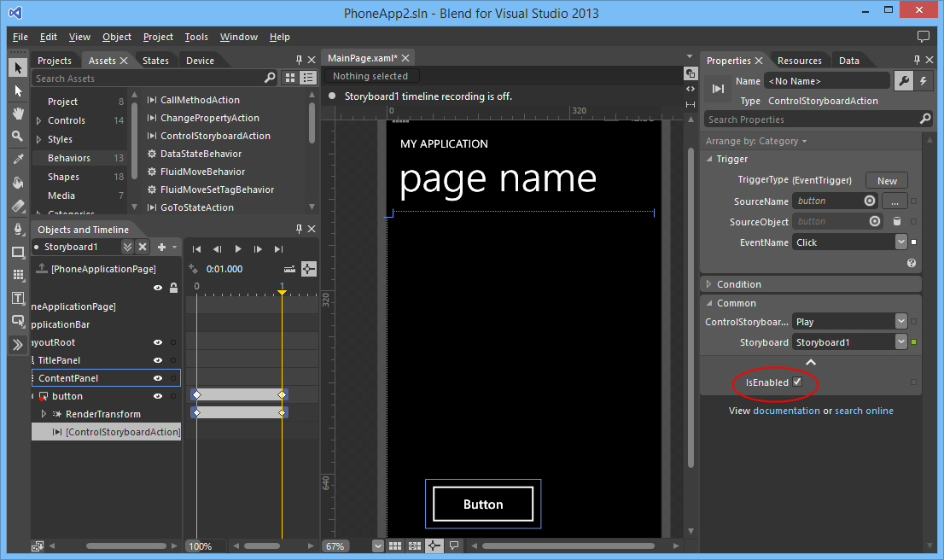Image resolution: width=944 pixels, height=560 pixels.
Task: Click the timeline zoom 100% field
Action: 206,546
